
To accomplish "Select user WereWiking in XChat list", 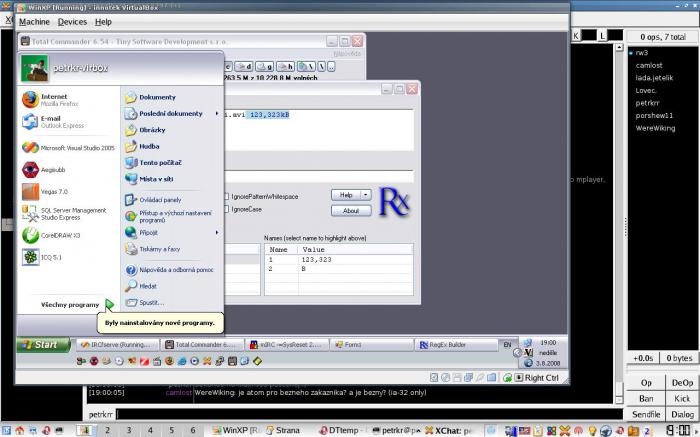I will (655, 128).
